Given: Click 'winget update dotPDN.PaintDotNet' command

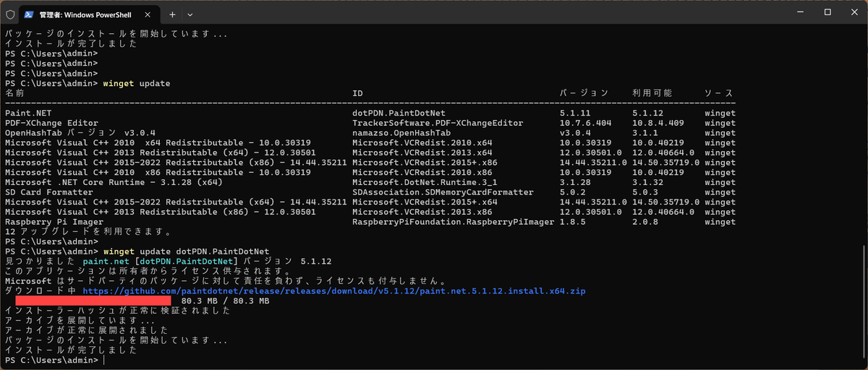Looking at the screenshot, I should [186, 251].
